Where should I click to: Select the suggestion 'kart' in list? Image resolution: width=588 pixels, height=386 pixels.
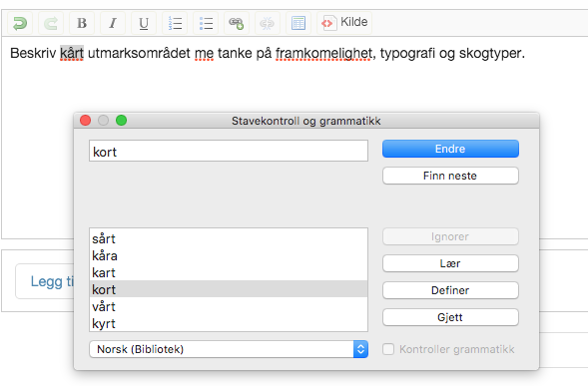coord(229,273)
